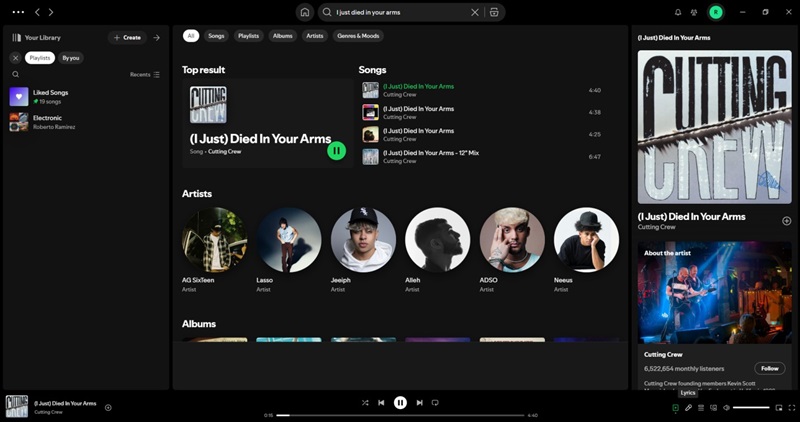Open the About the artist card image

[714, 292]
